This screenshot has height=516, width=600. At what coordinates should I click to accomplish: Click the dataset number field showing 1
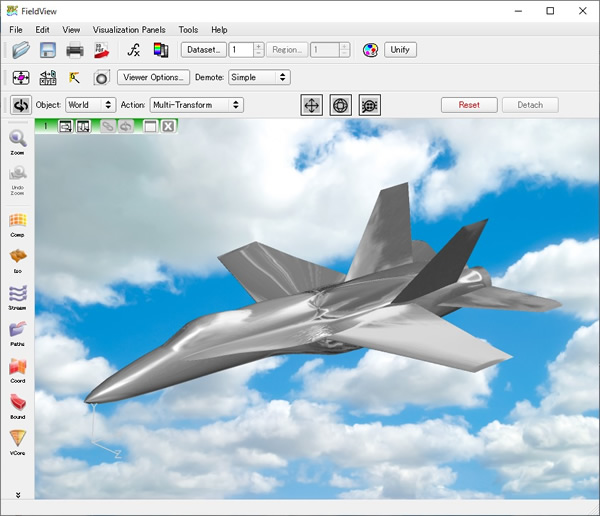(240, 50)
